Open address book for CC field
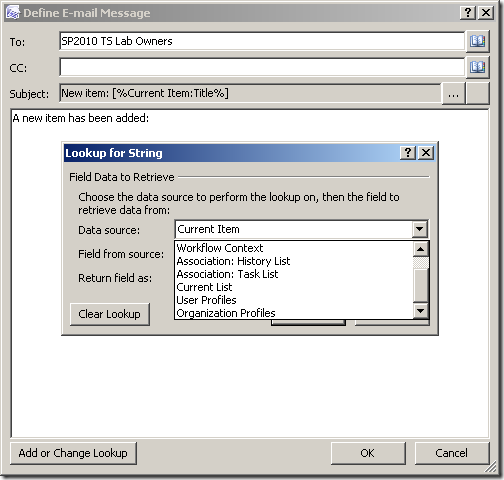 (477, 67)
